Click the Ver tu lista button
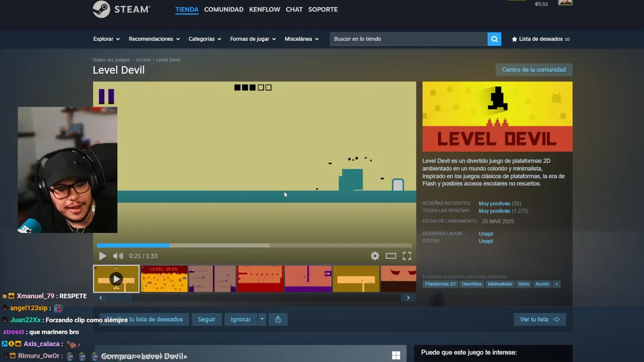644x362 pixels. point(540,319)
